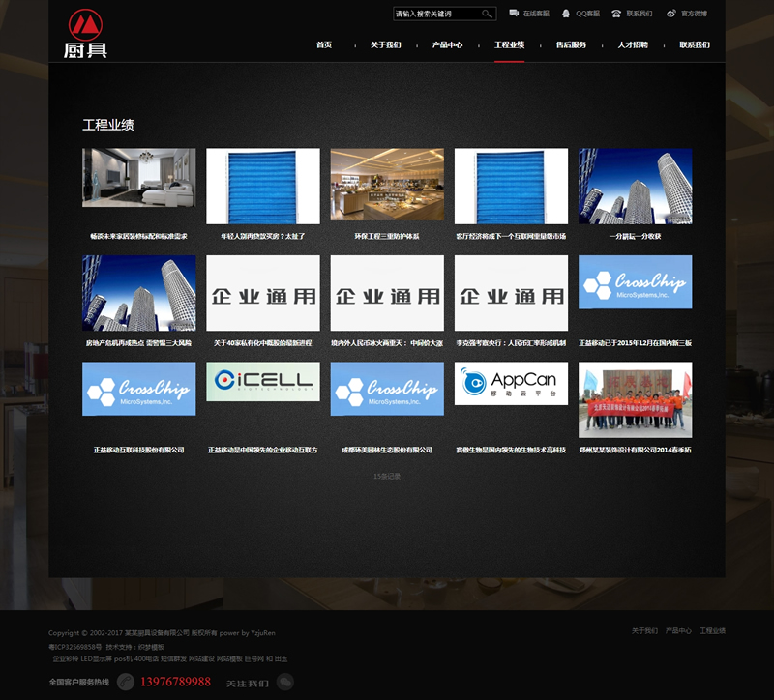
Task: Open the group photo thumbnail in orange shirts
Action: [x=635, y=399]
